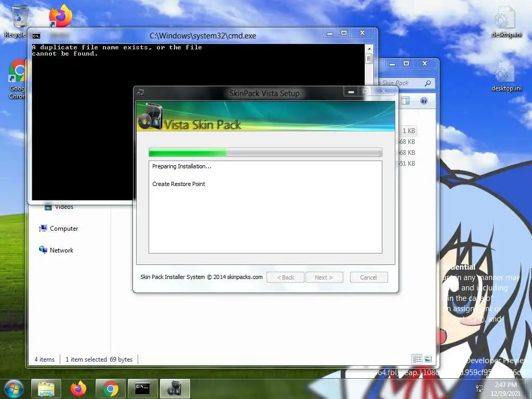
Task: Open Explorer help question mark icon
Action: 424,101
